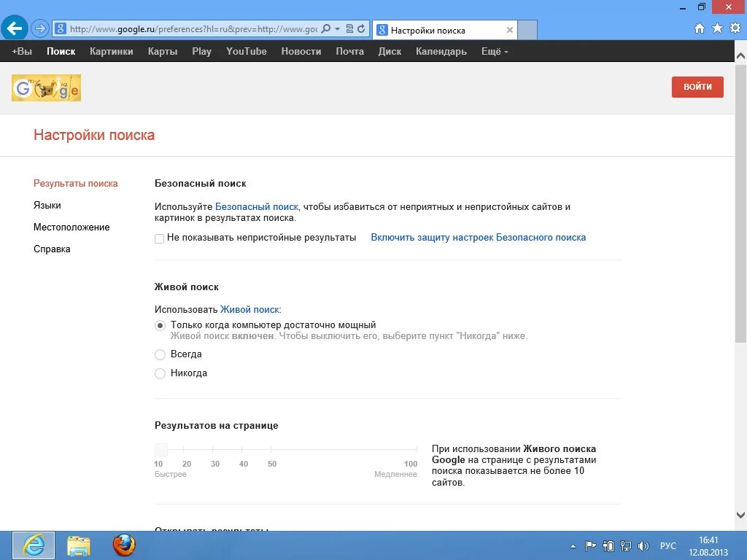Open Play in the Google bar
This screenshot has width=747, height=560.
pos(201,52)
